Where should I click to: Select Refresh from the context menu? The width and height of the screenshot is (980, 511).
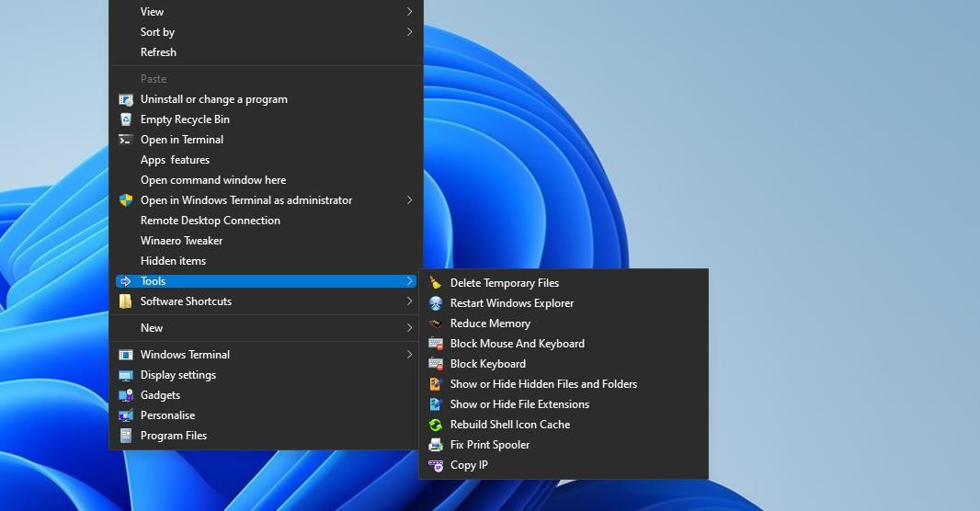pyautogui.click(x=158, y=52)
